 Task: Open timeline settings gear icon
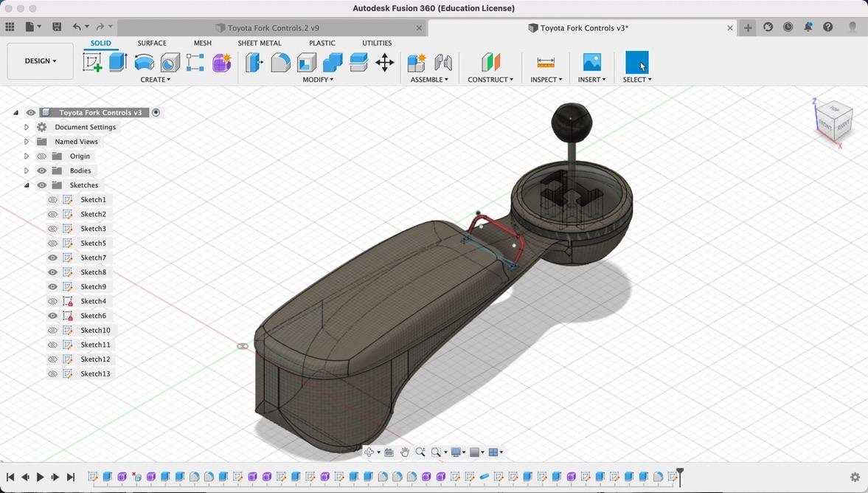coord(855,477)
